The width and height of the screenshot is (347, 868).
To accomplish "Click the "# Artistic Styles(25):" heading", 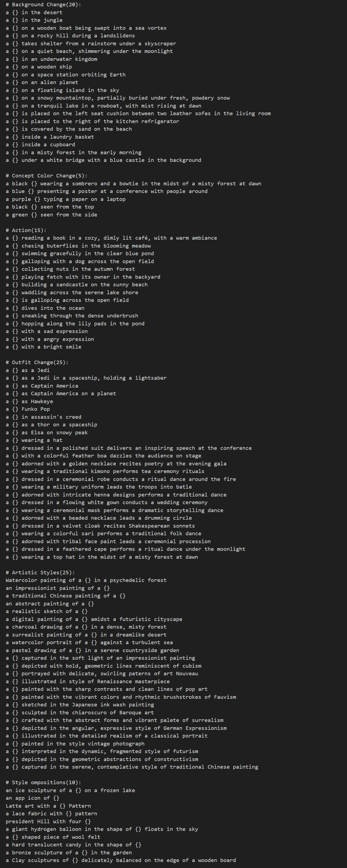I will coord(40,572).
